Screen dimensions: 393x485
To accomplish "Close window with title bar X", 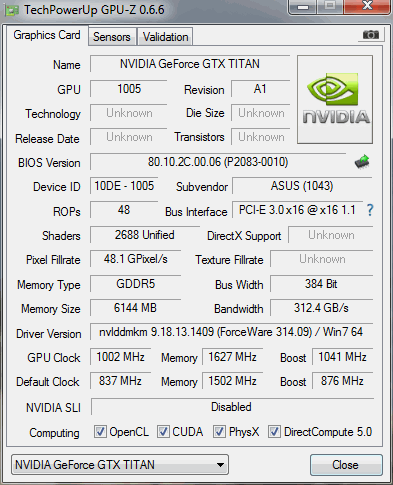I will point(367,6).
